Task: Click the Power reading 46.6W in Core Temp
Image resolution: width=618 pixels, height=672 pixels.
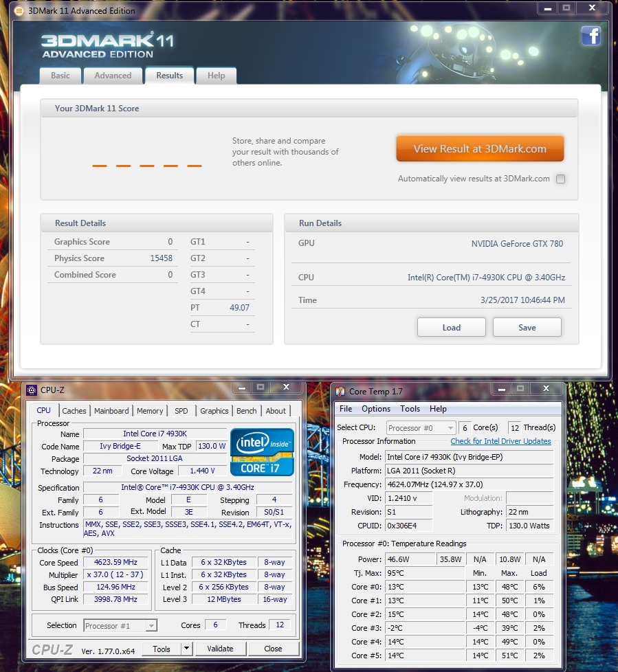Action: (x=410, y=559)
